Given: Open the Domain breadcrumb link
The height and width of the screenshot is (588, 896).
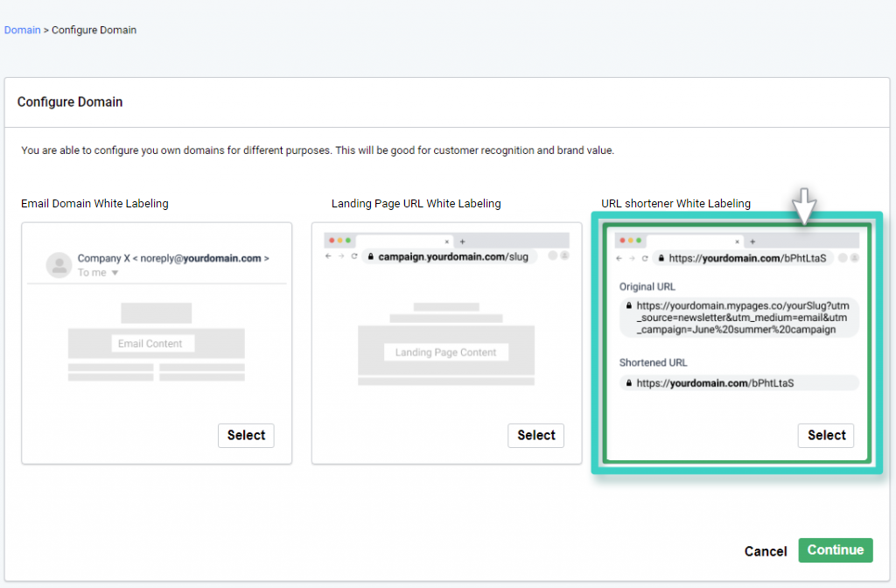Looking at the screenshot, I should tap(22, 30).
